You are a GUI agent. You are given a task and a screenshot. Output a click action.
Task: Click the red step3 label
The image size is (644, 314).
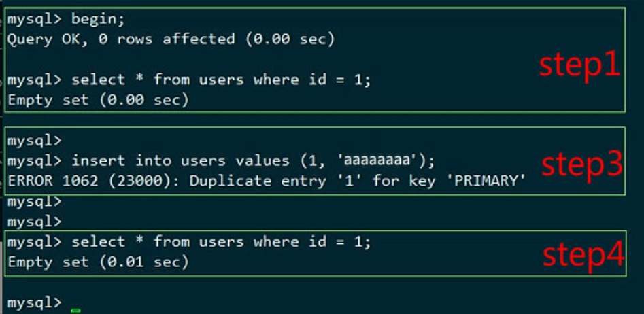582,165
